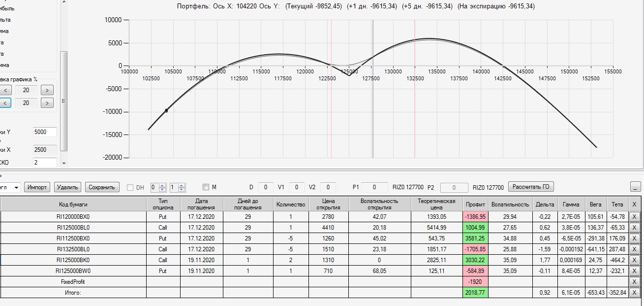Click the total profit cell 2018,77
Image resolution: width=644 pixels, height=306 pixels.
pos(476,293)
